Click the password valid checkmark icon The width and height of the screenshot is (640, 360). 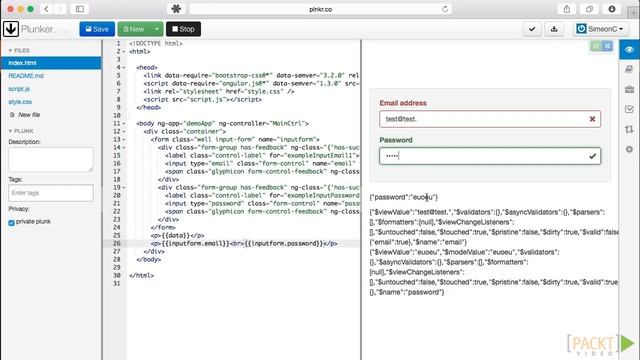click(x=592, y=156)
